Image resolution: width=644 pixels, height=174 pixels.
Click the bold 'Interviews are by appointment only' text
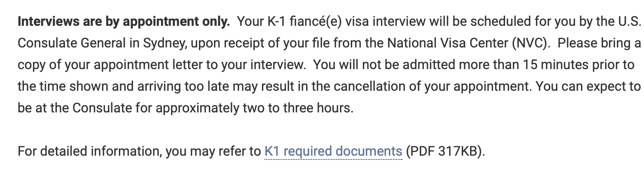coord(124,21)
